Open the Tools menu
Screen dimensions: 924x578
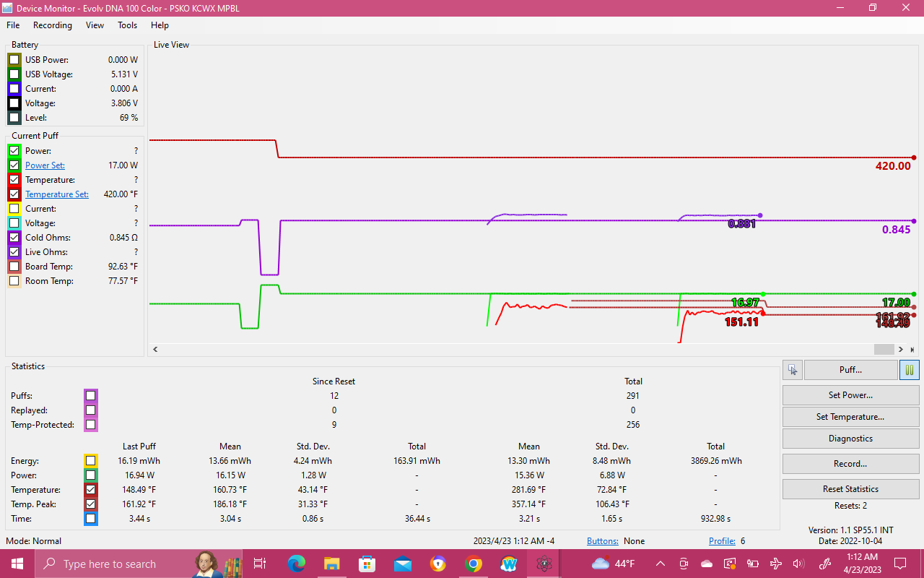(x=127, y=25)
